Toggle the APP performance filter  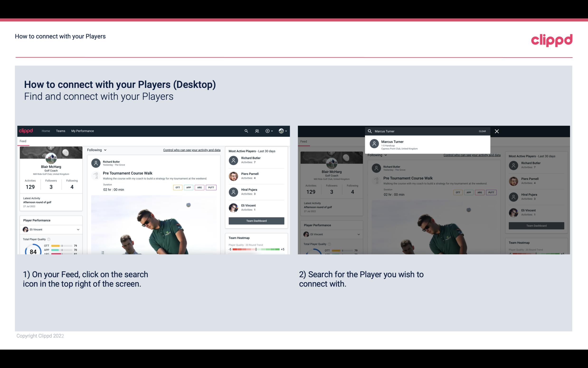tap(188, 187)
